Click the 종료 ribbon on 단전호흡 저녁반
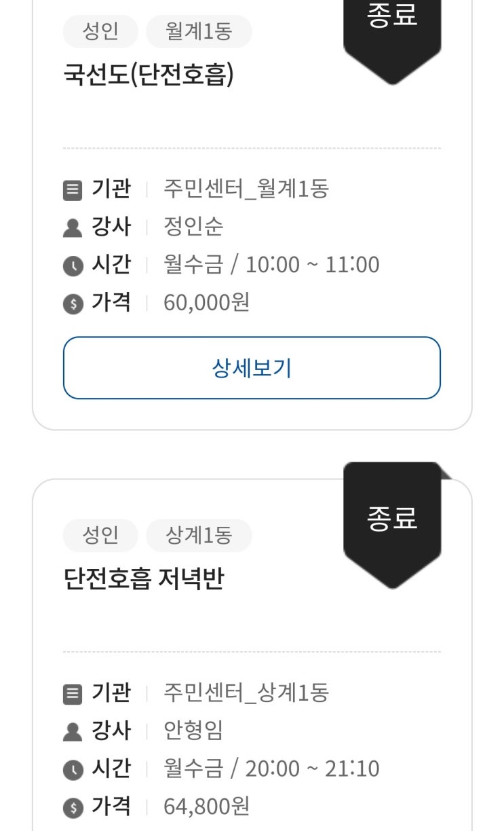The height and width of the screenshot is (831, 504). pos(393,524)
